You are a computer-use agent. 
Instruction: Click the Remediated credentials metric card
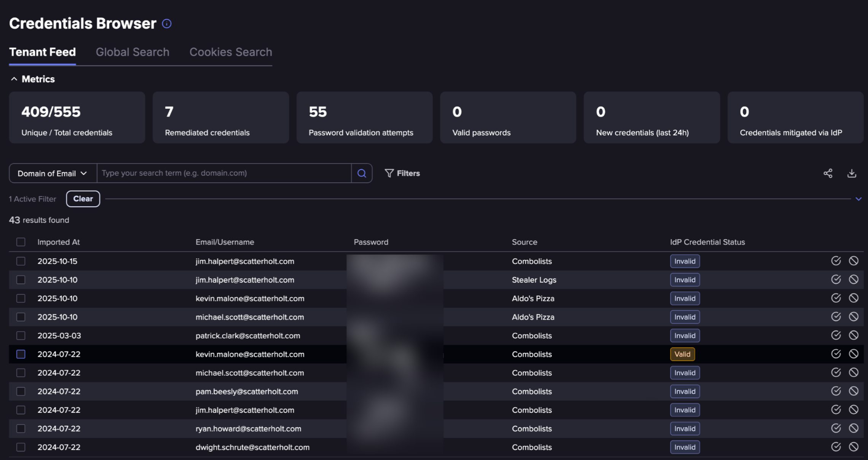click(221, 117)
